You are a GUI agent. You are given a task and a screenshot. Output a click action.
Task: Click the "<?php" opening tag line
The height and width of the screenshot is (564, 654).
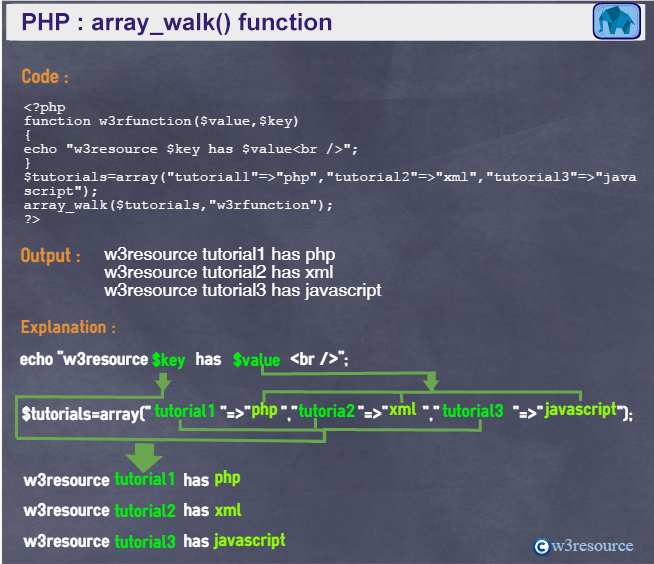45,107
